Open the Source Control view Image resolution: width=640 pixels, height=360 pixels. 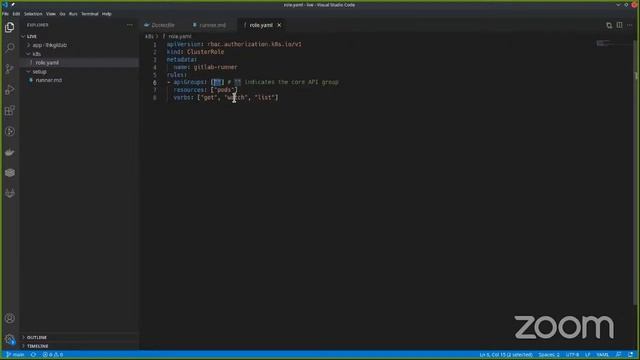click(x=10, y=69)
